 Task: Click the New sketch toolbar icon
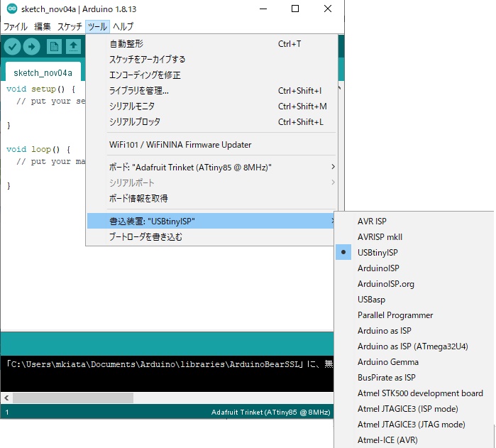[x=54, y=47]
